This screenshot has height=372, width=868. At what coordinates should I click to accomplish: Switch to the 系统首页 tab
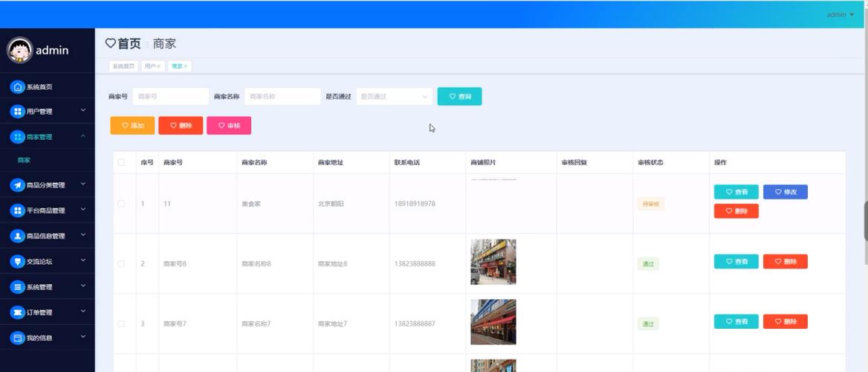(123, 66)
